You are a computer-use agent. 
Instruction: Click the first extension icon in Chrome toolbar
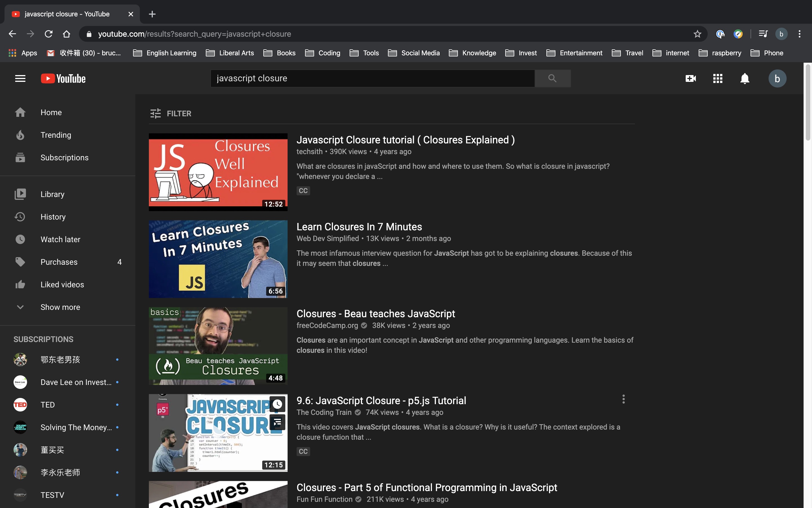[720, 34]
